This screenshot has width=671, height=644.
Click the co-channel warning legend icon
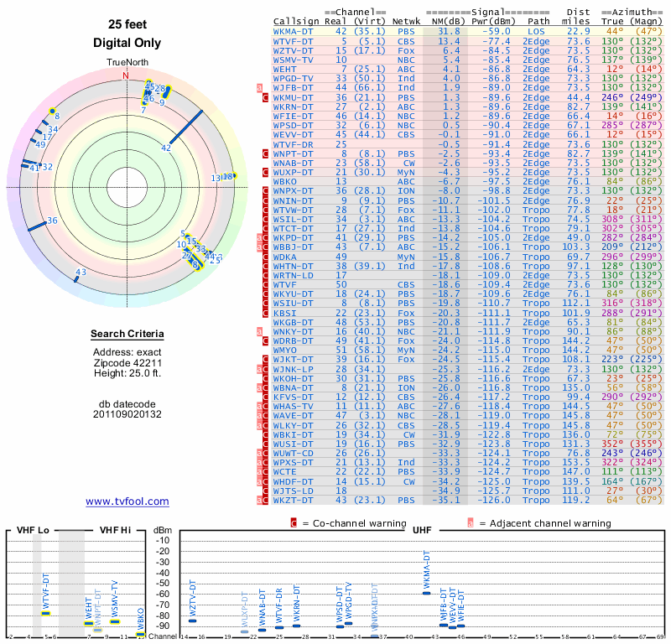[x=294, y=523]
